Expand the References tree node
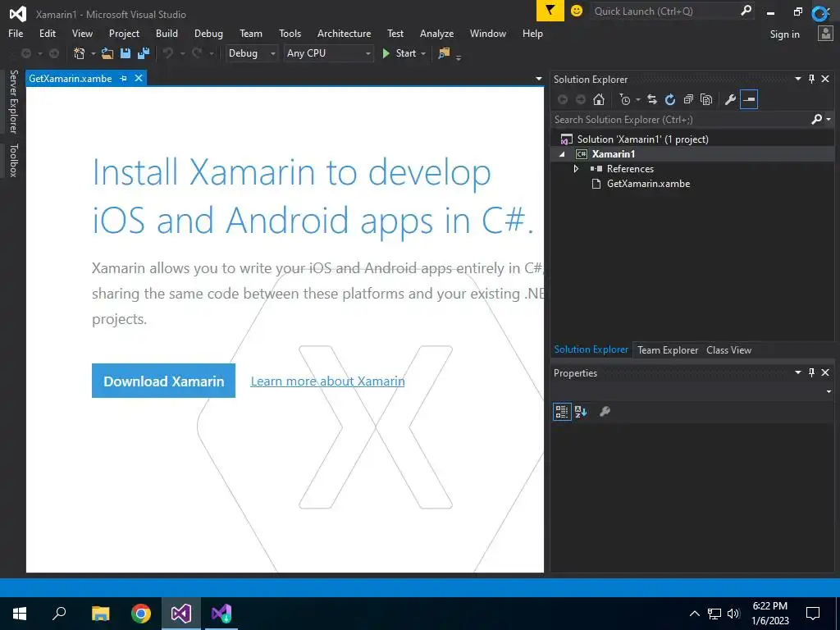 (576, 169)
